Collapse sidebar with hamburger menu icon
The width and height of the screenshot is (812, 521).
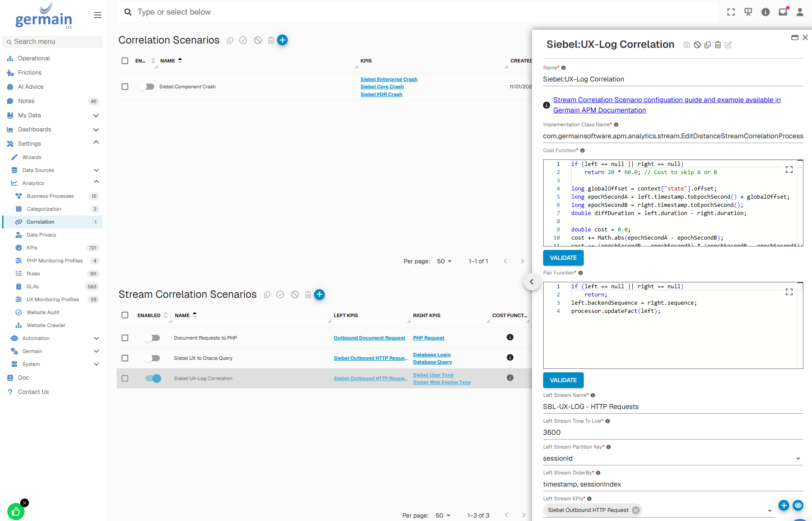98,15
